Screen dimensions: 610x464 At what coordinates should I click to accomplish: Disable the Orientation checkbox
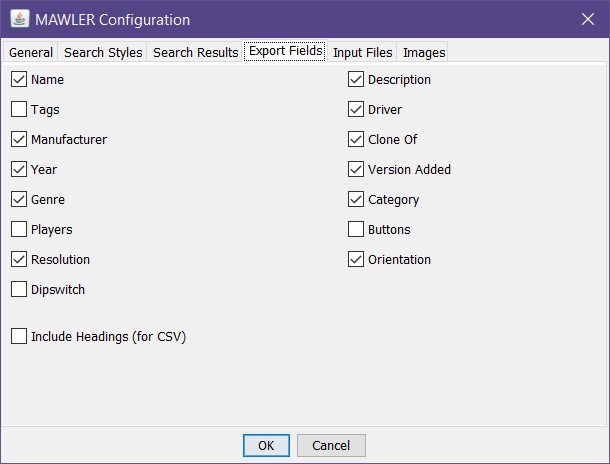[356, 260]
